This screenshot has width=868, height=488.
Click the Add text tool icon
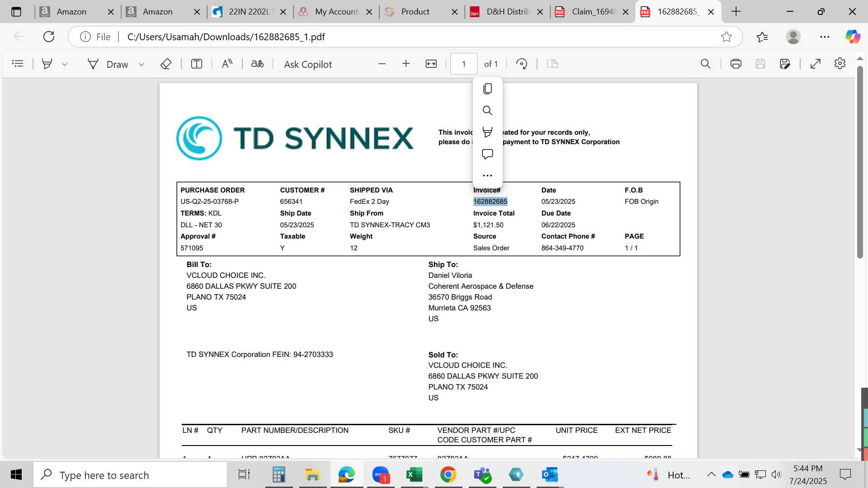[197, 64]
